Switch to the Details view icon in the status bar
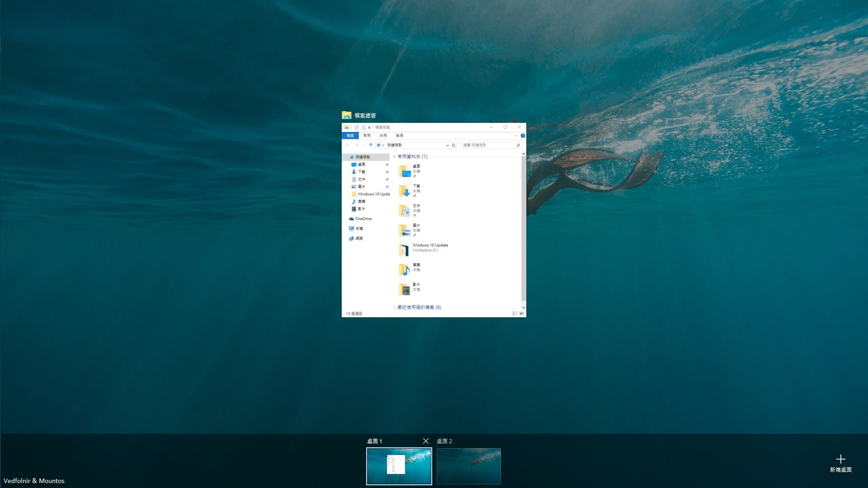 tap(514, 314)
